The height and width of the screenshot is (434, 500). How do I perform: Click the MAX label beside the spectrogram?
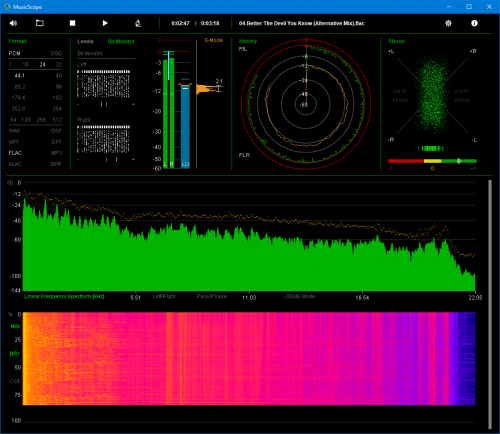pos(16,326)
